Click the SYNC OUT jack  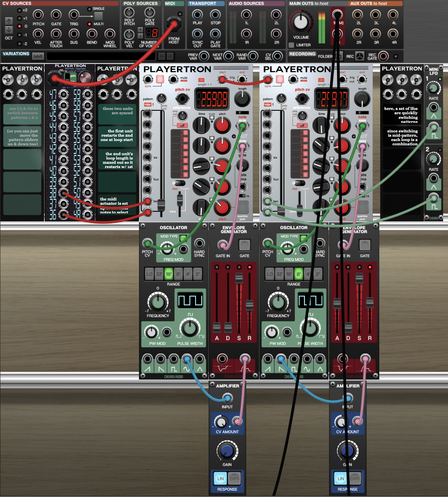coord(198,34)
